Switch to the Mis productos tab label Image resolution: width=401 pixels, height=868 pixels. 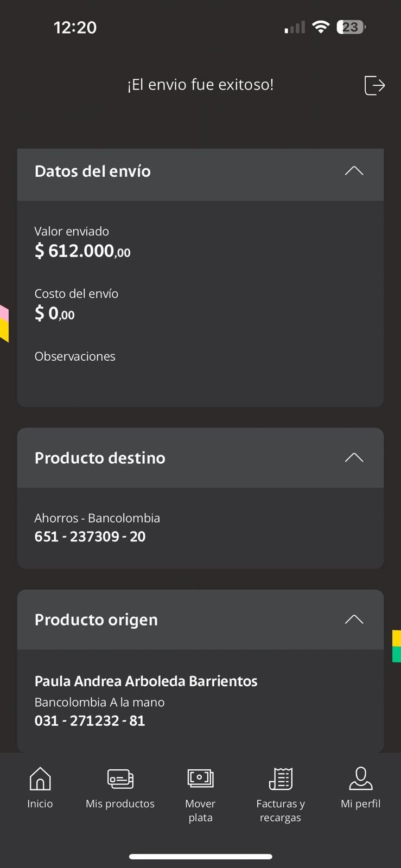click(x=120, y=804)
